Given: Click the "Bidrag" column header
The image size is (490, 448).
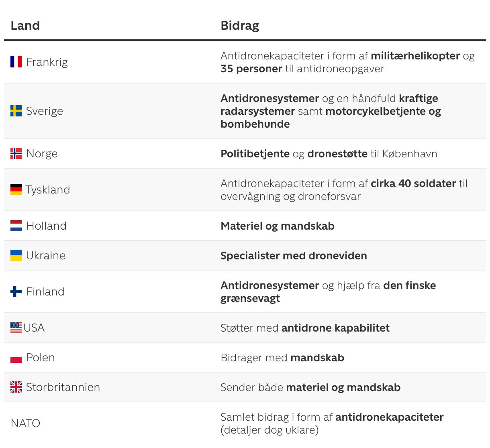Looking at the screenshot, I should 240,26.
